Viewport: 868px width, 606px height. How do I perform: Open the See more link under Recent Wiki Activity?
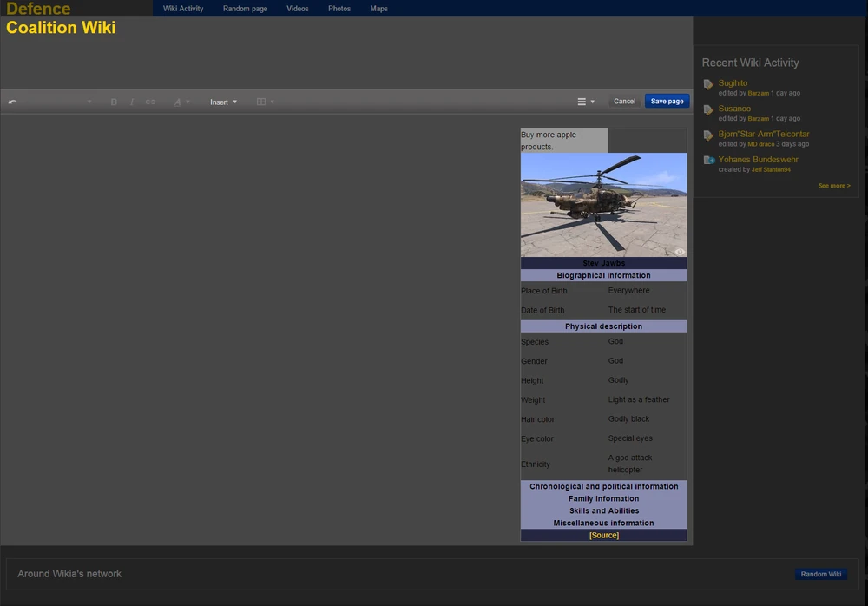(x=833, y=185)
